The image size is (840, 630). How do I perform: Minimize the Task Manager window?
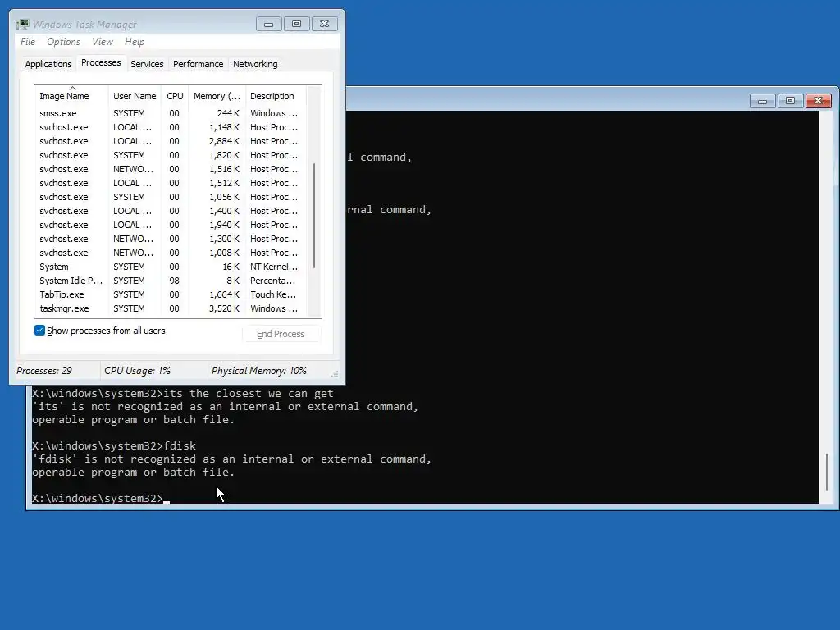[269, 24]
